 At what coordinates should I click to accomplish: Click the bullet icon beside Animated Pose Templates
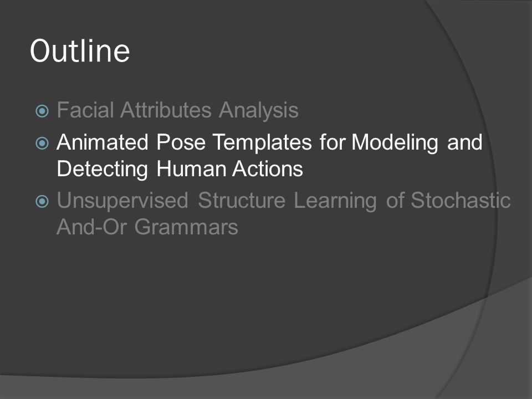(x=42, y=143)
